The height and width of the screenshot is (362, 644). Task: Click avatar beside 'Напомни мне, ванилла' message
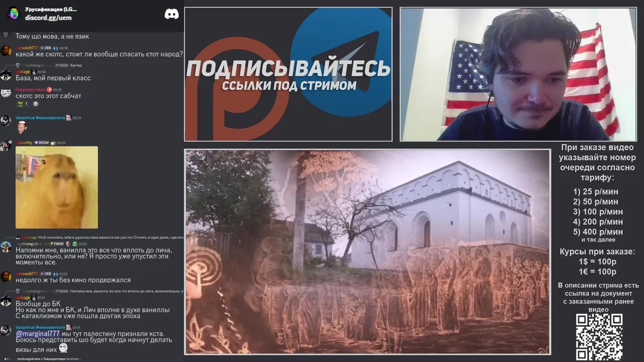click(6, 247)
